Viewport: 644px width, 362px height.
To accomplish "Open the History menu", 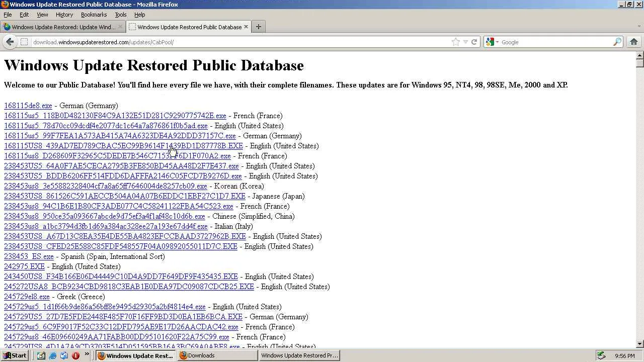I will click(64, 15).
